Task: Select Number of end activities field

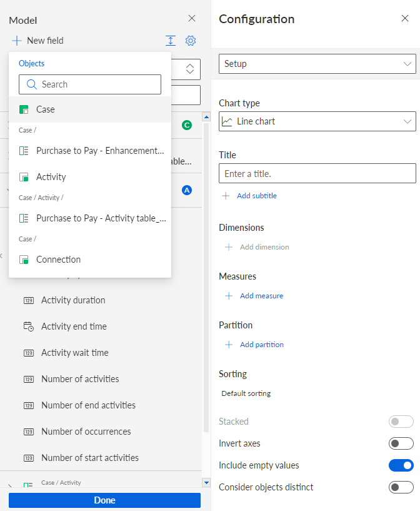Action: [88, 405]
